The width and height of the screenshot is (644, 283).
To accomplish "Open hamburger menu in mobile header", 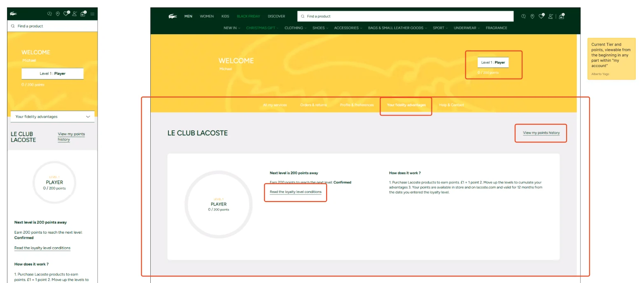I will (92, 14).
